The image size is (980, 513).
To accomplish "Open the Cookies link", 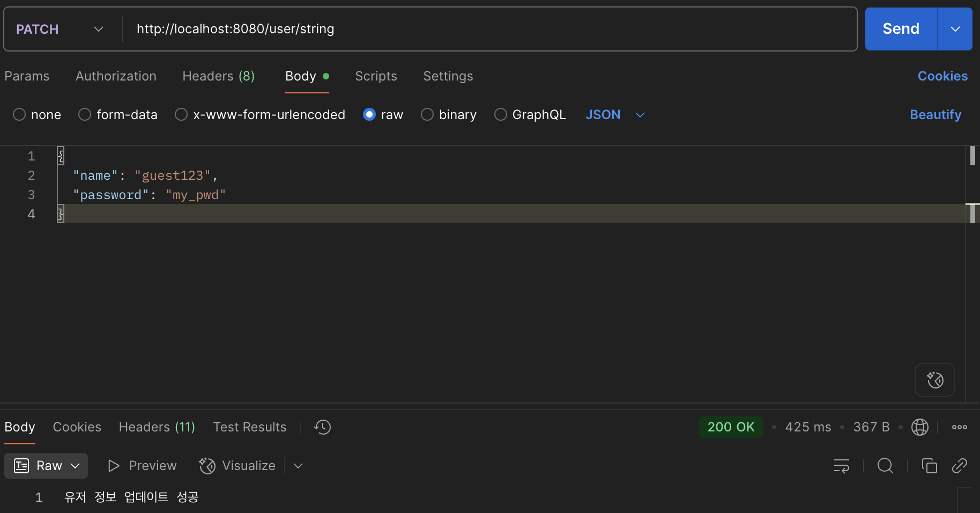I will pos(942,76).
